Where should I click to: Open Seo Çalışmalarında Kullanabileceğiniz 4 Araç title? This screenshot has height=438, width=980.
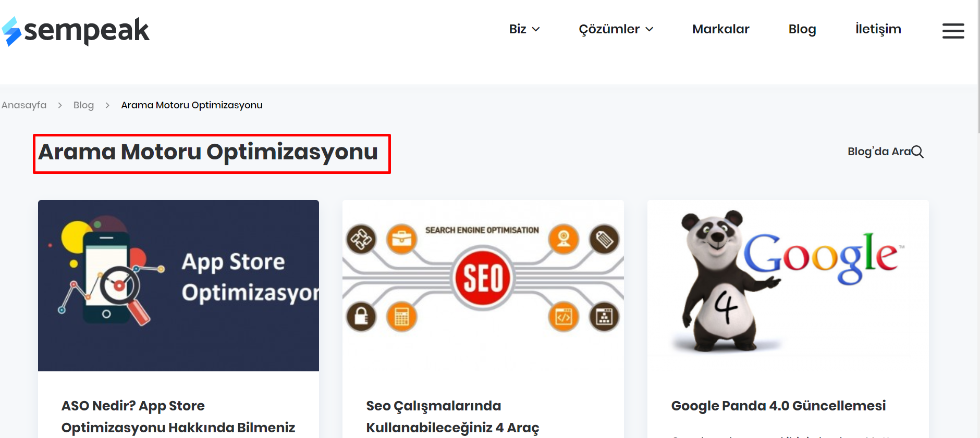pos(452,416)
